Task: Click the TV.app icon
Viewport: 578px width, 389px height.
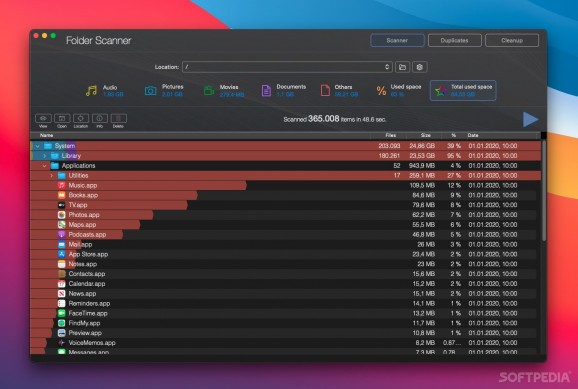Action: [62, 205]
